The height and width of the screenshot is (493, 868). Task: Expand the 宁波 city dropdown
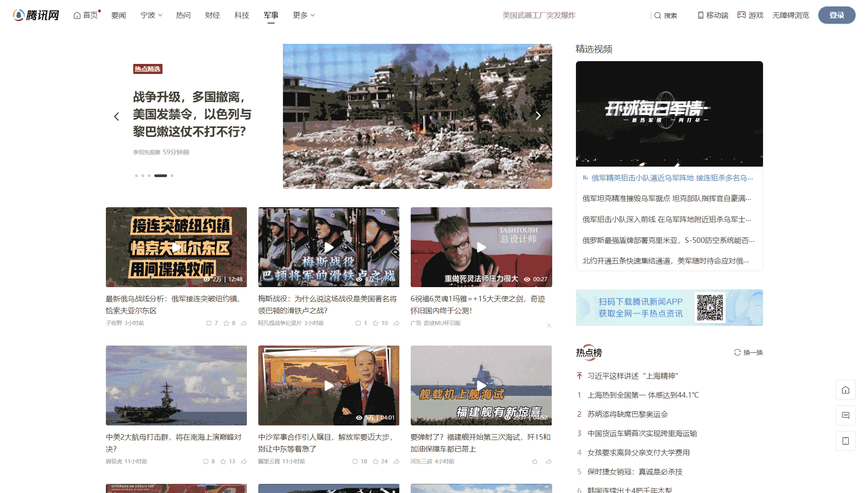tap(151, 15)
